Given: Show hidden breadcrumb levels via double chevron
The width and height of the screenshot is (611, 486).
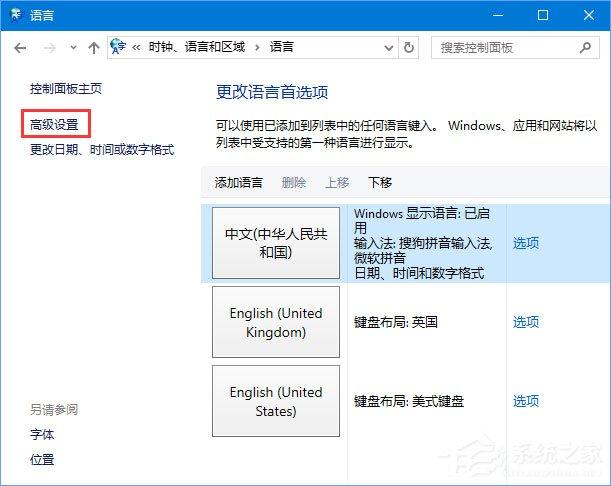Looking at the screenshot, I should (x=136, y=48).
